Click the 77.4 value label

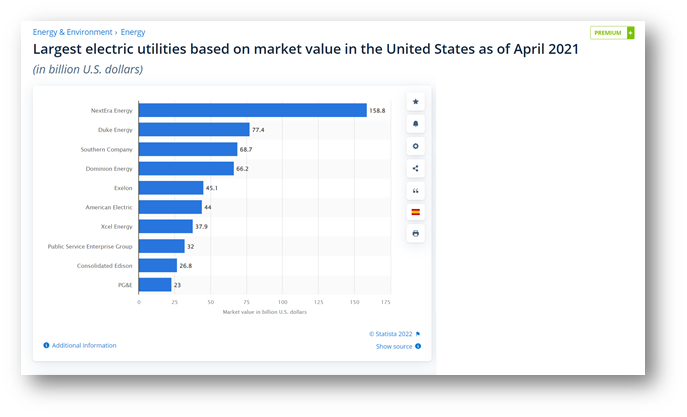click(x=258, y=130)
